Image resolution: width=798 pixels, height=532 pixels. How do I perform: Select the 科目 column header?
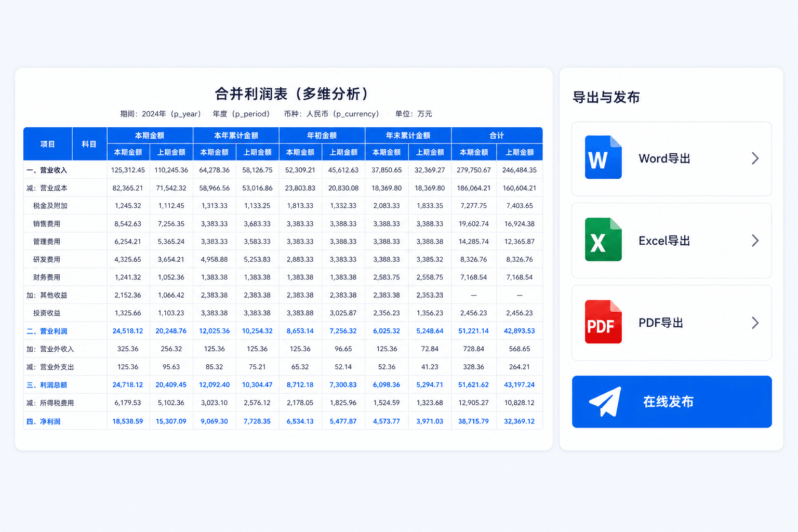point(89,144)
